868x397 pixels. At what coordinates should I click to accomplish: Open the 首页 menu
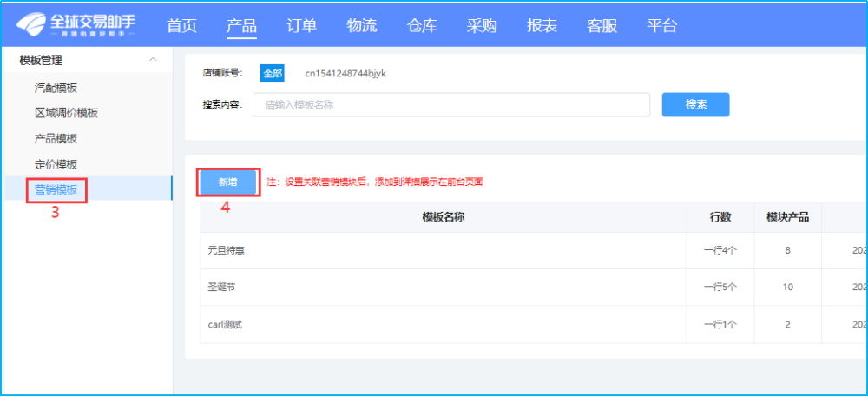coord(181,26)
